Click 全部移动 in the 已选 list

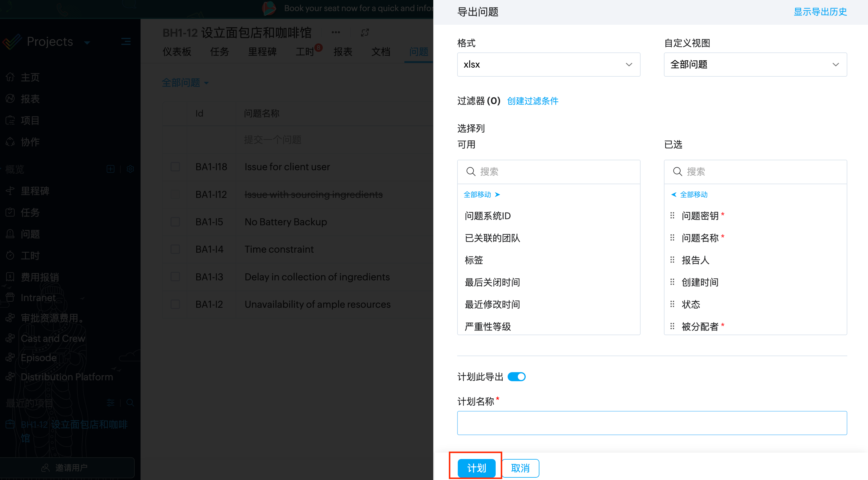point(689,194)
